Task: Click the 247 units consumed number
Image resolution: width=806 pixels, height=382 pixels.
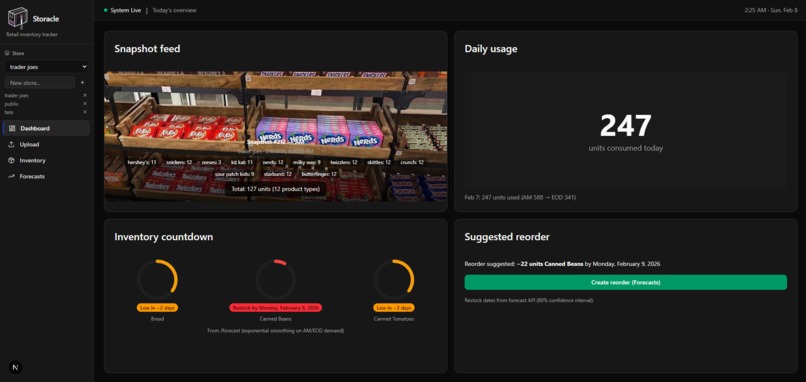Action: (626, 125)
